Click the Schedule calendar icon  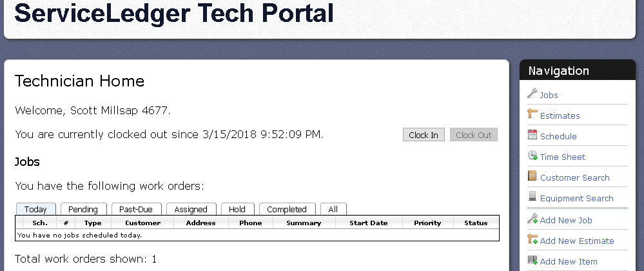pos(532,134)
